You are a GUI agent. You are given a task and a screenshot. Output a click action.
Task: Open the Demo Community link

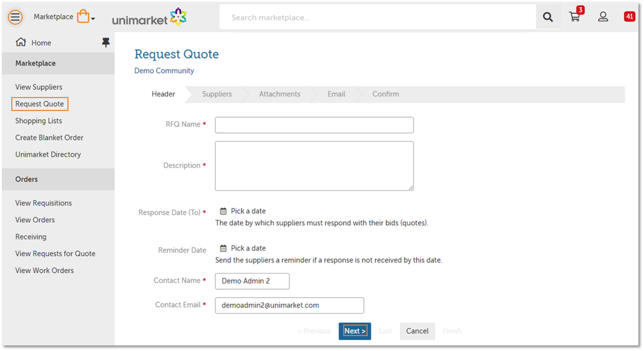(164, 71)
